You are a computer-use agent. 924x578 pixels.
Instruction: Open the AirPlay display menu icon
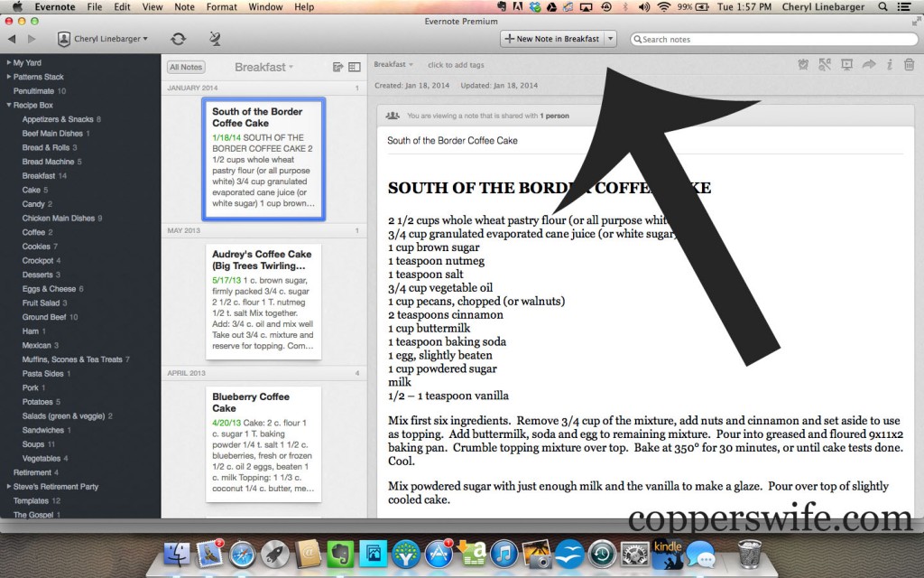pos(587,7)
